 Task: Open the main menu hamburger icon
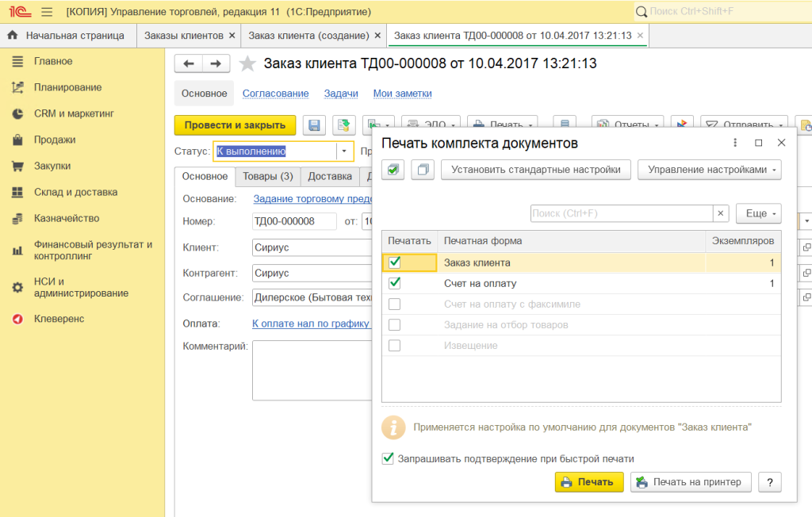[47, 11]
